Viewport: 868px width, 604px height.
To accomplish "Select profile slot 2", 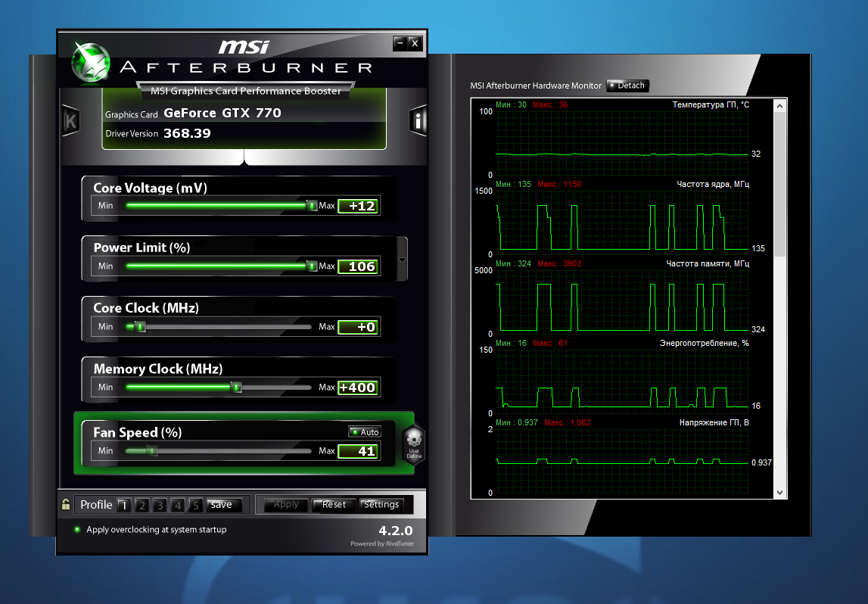I will tap(142, 505).
